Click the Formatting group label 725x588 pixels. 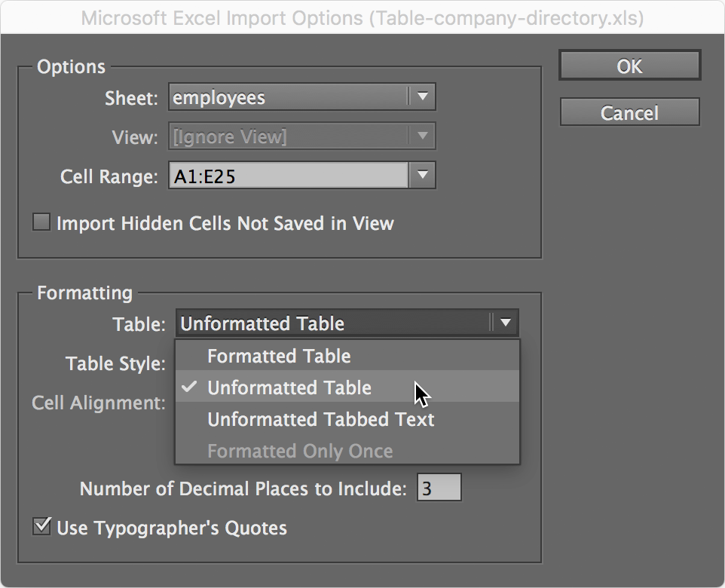(84, 292)
